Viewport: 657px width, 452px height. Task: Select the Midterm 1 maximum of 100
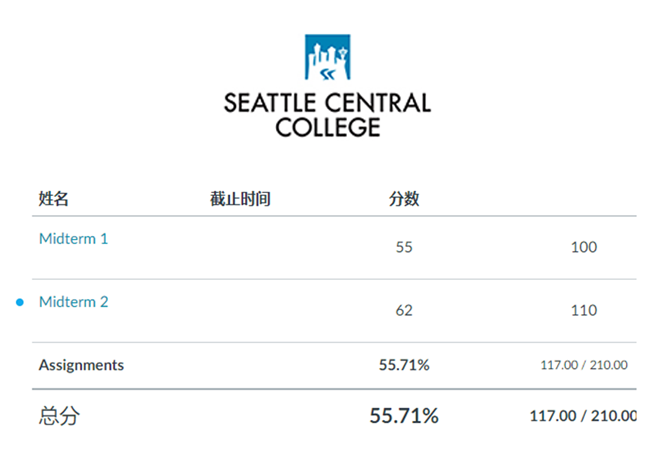point(584,247)
